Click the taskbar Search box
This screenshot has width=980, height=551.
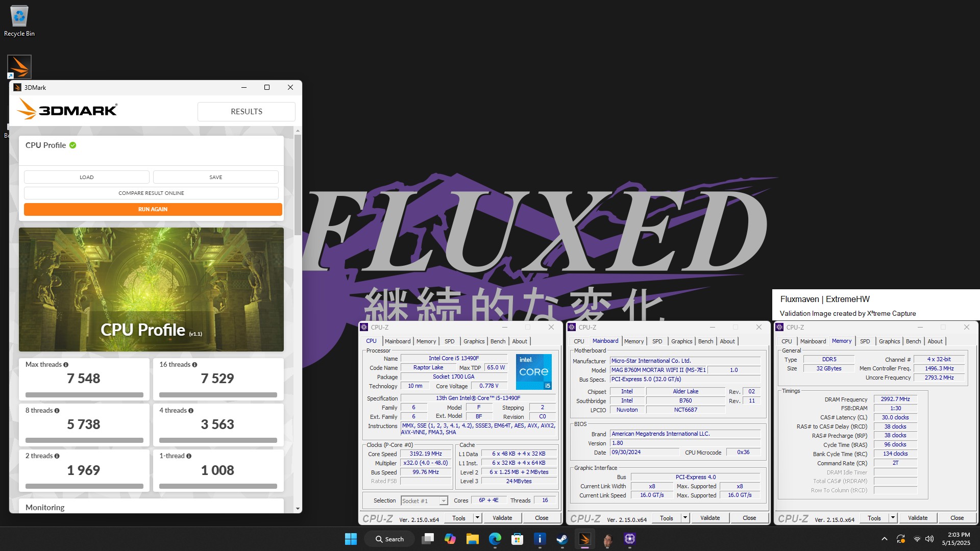click(x=389, y=539)
